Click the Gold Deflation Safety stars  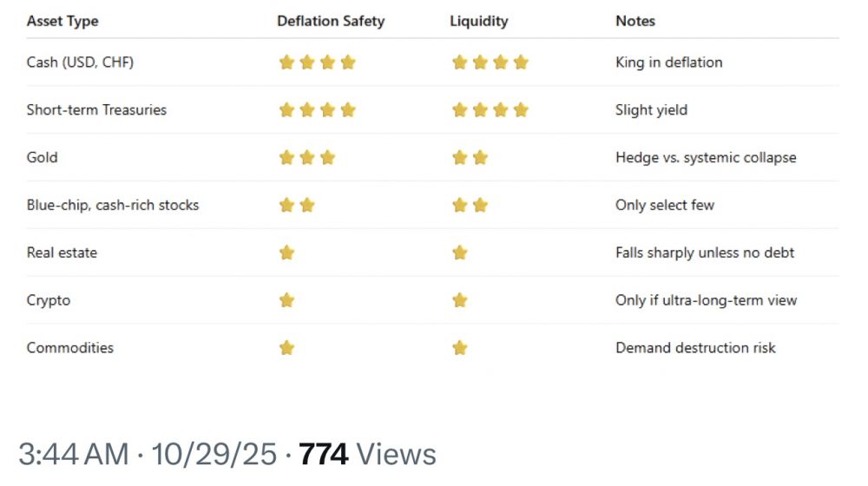click(x=306, y=158)
